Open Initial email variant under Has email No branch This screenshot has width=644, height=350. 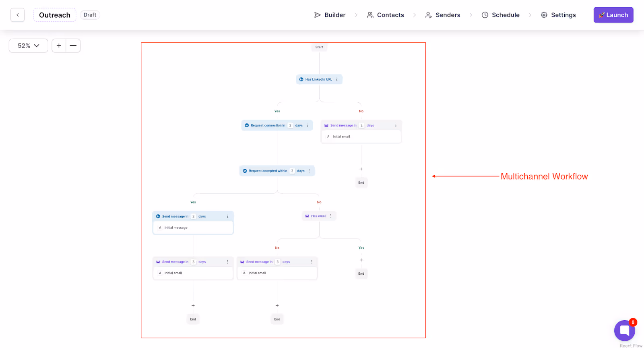tap(277, 273)
